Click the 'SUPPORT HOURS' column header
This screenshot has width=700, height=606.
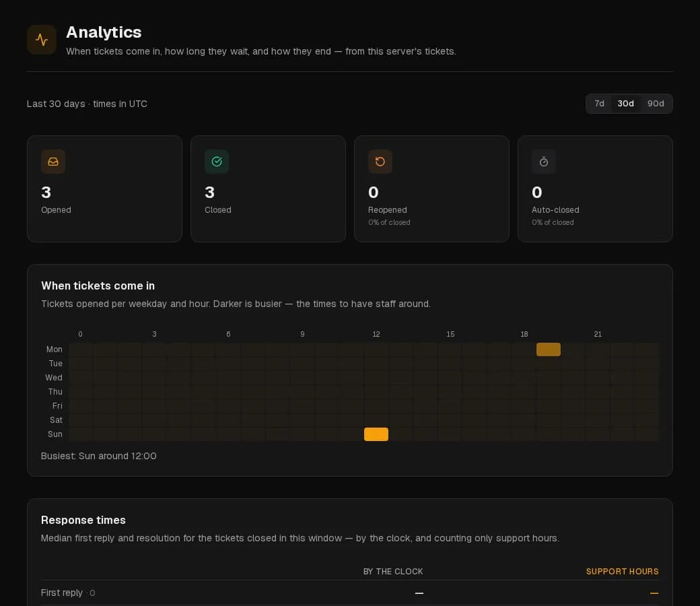tap(623, 572)
